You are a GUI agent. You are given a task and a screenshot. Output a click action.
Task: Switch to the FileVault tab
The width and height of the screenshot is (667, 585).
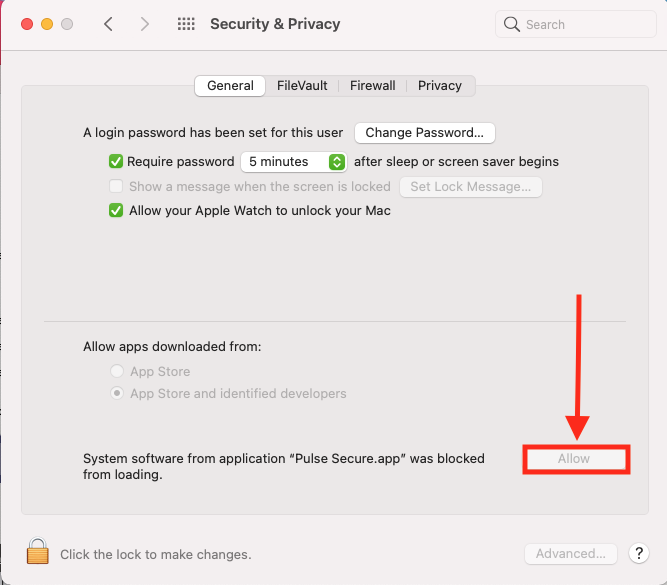coord(302,86)
